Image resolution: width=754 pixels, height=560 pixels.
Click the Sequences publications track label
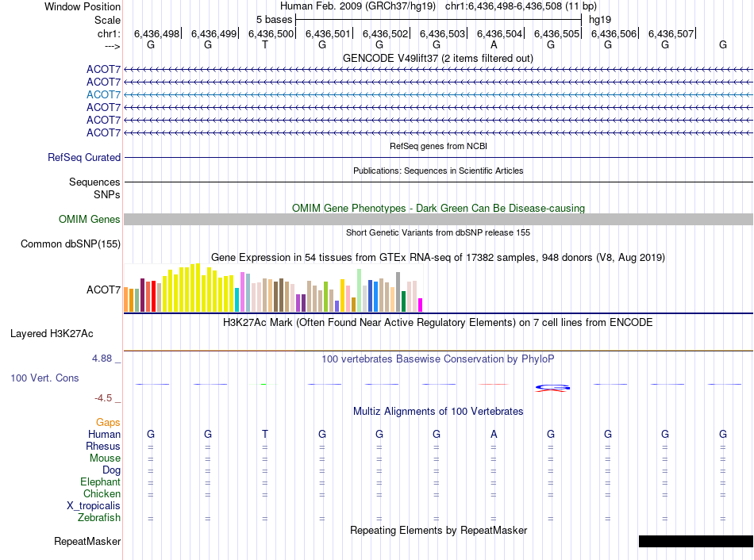[x=94, y=182]
